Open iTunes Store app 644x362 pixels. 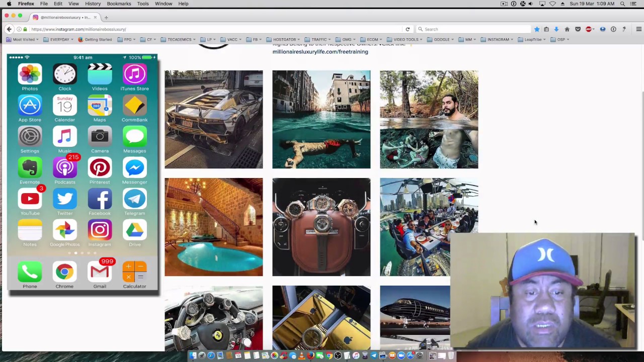tap(134, 74)
